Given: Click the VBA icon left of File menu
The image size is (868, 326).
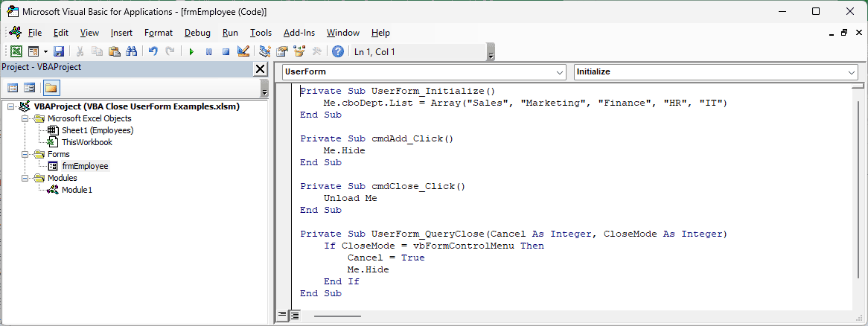Looking at the screenshot, I should [15, 32].
